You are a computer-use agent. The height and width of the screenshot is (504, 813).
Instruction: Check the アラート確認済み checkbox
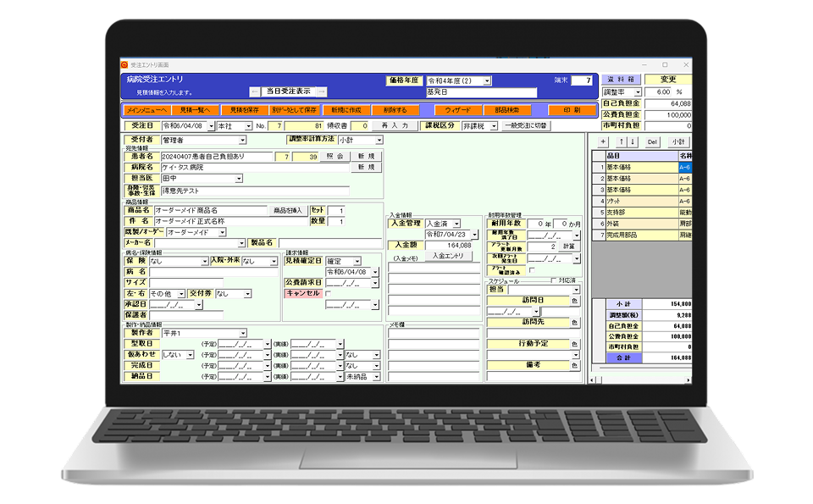pyautogui.click(x=531, y=270)
